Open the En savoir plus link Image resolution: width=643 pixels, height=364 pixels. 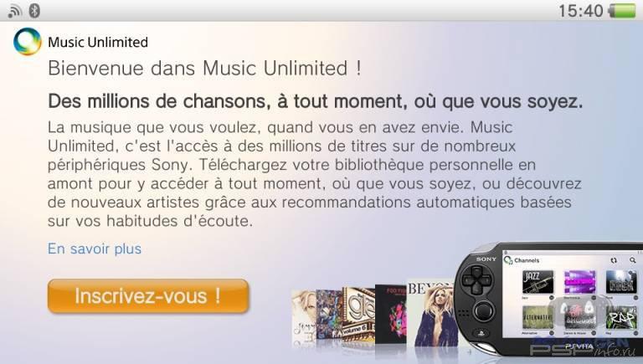coord(95,249)
